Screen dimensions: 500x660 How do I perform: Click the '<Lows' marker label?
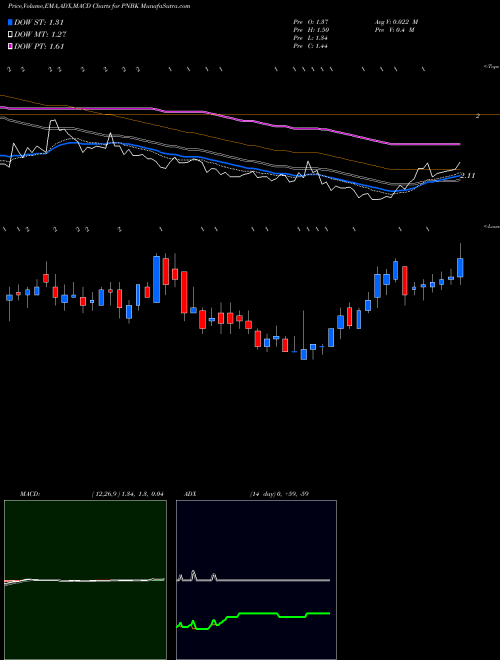tap(491, 226)
